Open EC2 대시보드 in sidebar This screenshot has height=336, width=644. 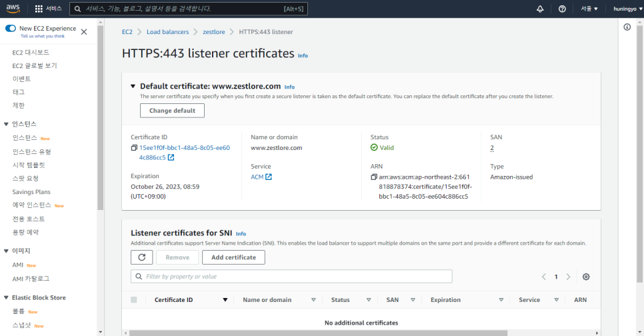(31, 53)
